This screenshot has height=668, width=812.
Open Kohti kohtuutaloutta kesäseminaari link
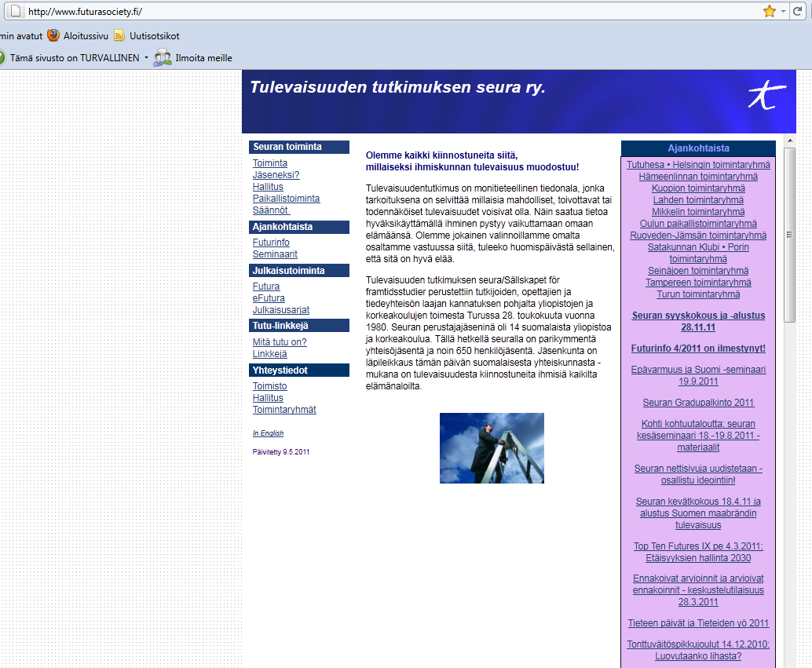pos(698,436)
